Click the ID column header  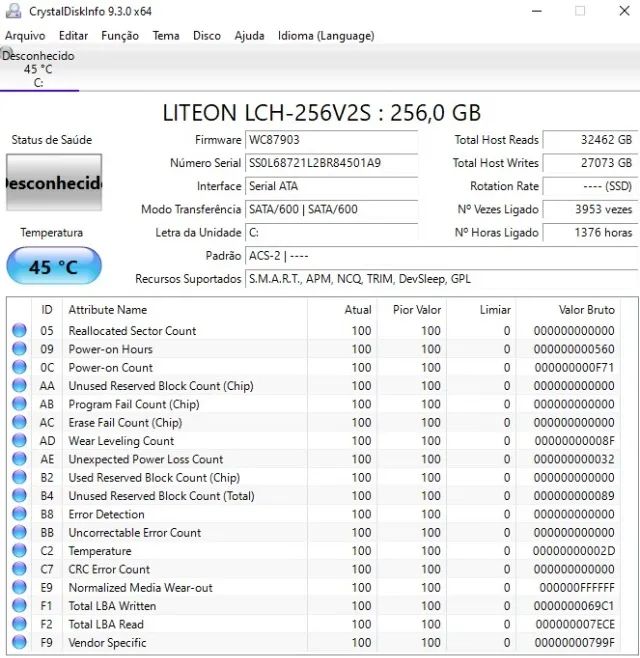tap(47, 310)
